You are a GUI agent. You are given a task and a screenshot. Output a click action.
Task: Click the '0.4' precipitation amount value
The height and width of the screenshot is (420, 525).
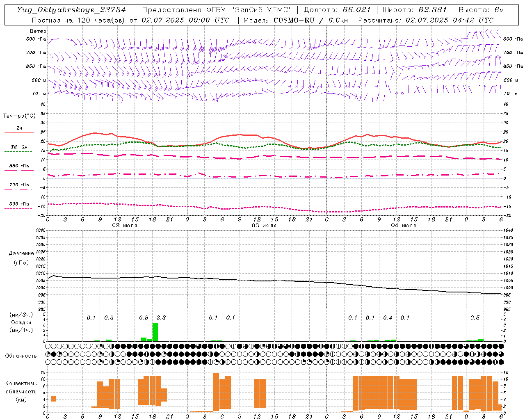pyautogui.click(x=388, y=317)
